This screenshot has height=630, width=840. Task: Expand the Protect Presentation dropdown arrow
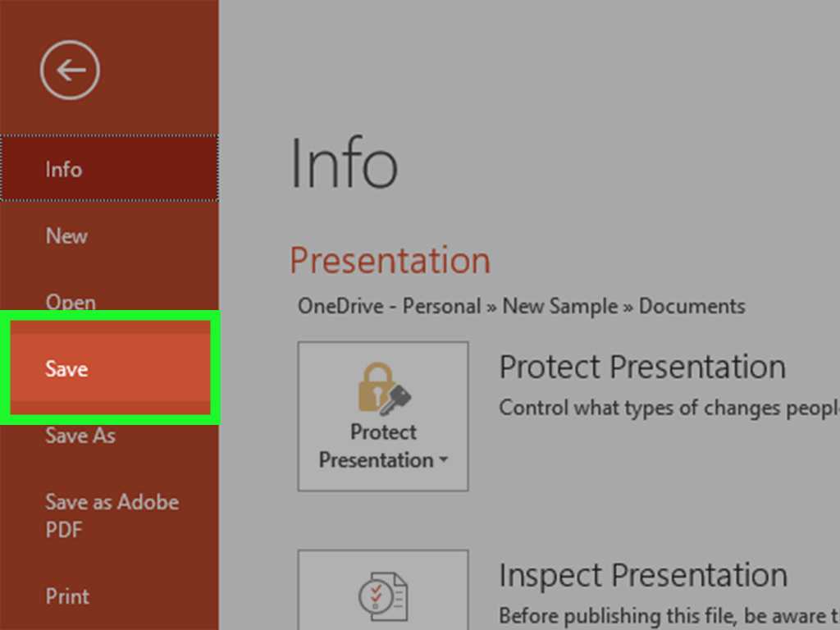coord(444,460)
